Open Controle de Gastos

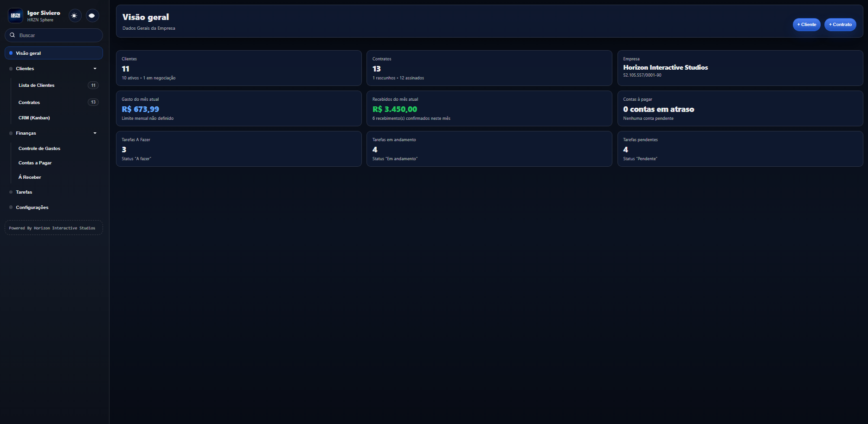[x=39, y=149]
